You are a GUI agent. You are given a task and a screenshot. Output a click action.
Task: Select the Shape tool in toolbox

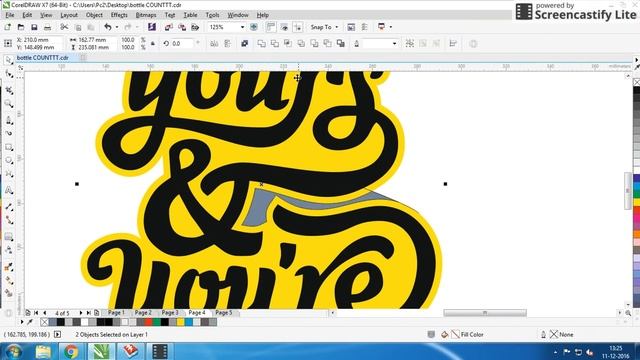point(9,74)
